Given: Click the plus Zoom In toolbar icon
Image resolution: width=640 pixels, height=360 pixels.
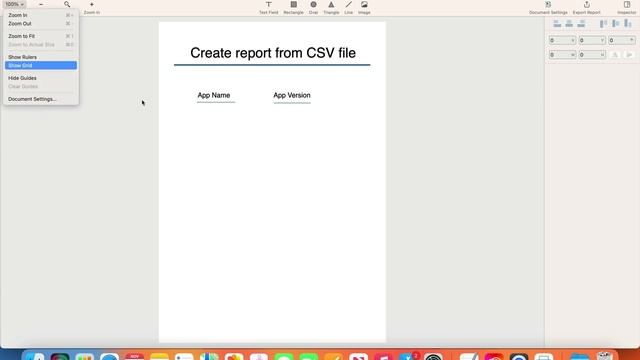Looking at the screenshot, I should [x=92, y=4].
